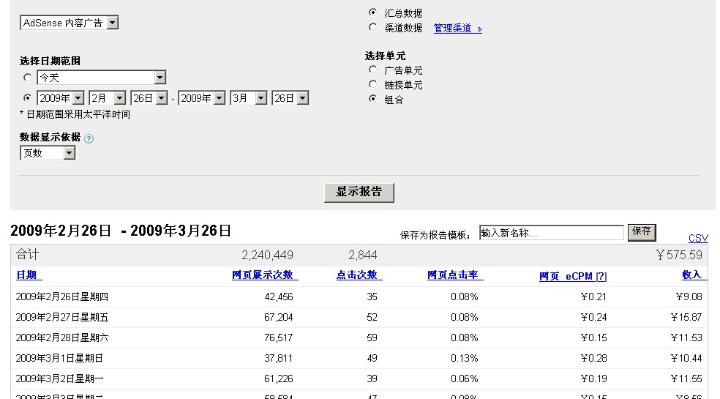The width and height of the screenshot is (720, 399).
Task: Click the revenue value ¥15.87
Action: [x=686, y=317]
